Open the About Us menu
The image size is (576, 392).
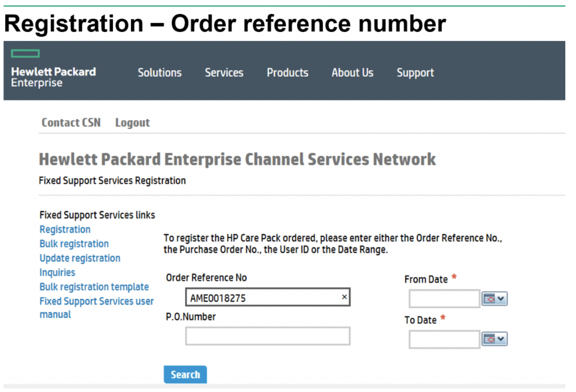coord(353,73)
